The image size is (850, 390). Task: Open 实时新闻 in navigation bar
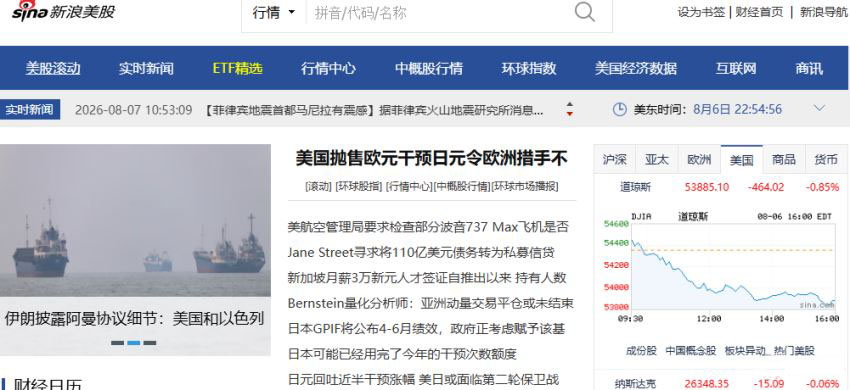point(146,68)
